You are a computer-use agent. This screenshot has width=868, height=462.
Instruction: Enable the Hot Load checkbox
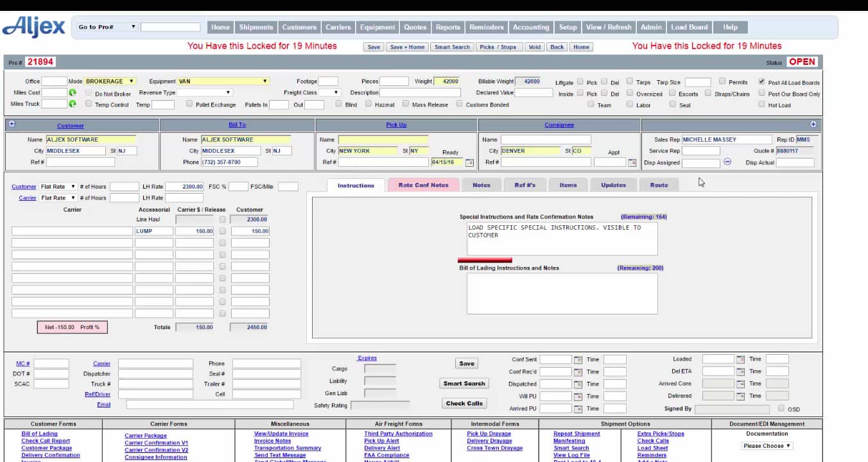pos(761,104)
